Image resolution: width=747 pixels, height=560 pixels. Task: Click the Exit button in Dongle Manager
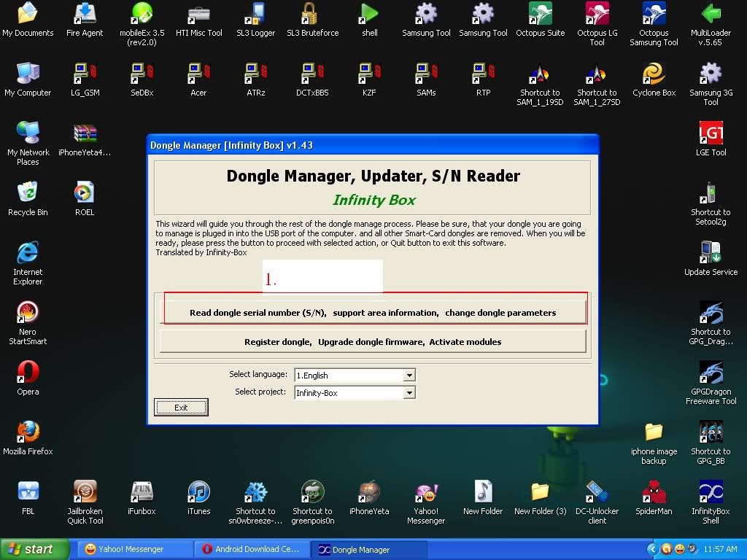click(x=181, y=407)
